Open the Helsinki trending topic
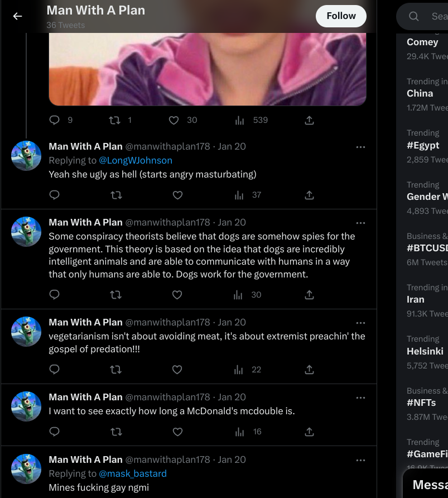This screenshot has width=448, height=498. click(425, 351)
